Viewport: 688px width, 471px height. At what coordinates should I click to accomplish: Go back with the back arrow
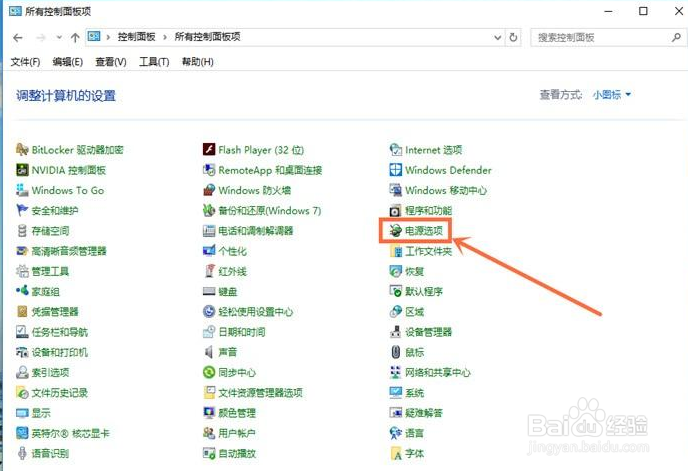(x=18, y=38)
